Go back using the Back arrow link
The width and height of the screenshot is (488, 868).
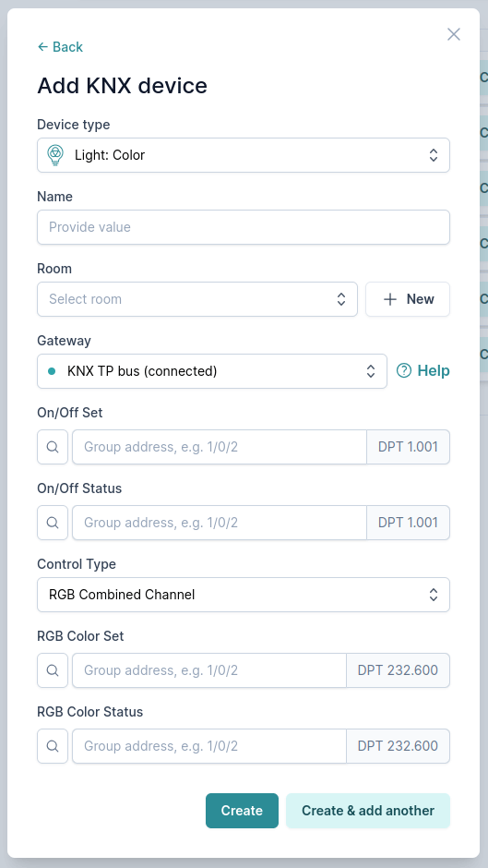point(60,47)
